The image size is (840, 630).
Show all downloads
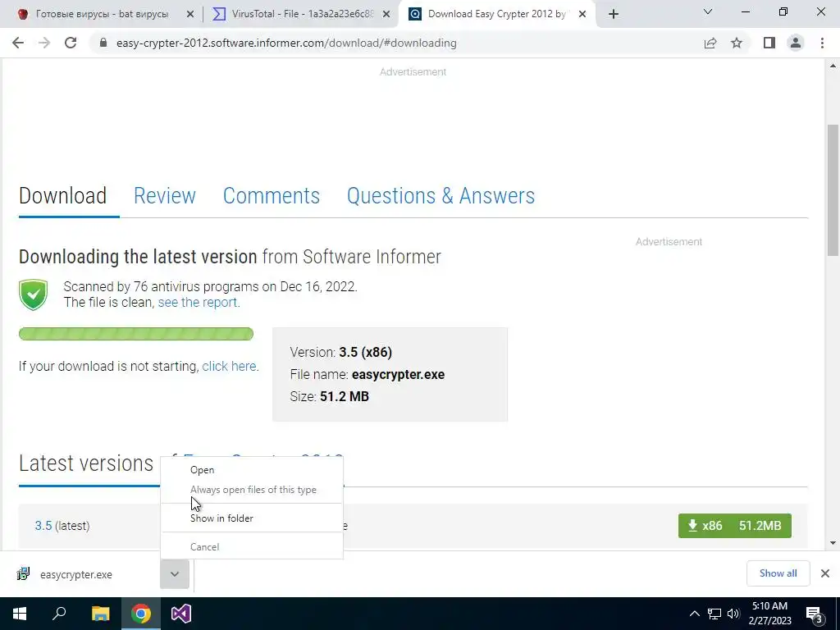tap(778, 573)
